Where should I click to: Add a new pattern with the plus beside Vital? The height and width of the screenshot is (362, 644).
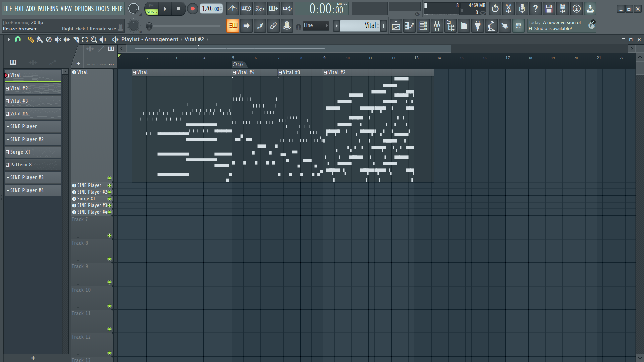(383, 26)
